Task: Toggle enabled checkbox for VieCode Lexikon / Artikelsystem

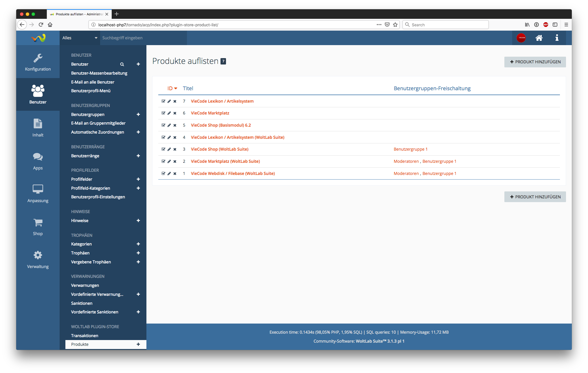Action: pos(163,101)
